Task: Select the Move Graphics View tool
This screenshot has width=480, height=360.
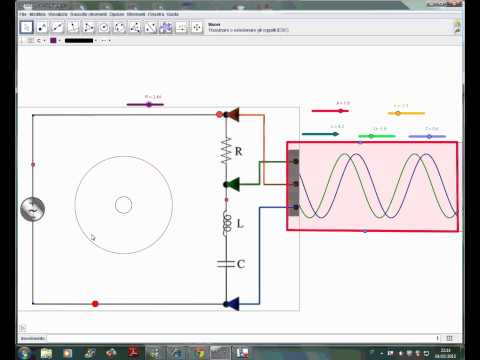Action: point(197,27)
